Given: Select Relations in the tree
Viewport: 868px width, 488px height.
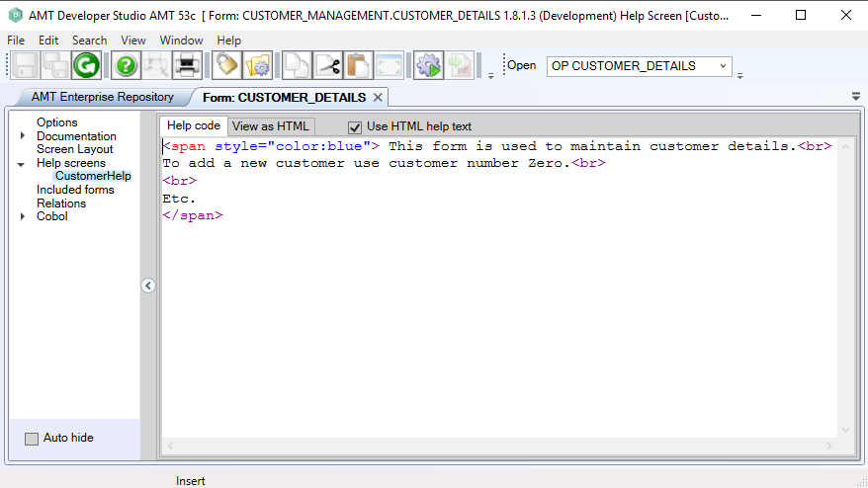Looking at the screenshot, I should point(61,203).
